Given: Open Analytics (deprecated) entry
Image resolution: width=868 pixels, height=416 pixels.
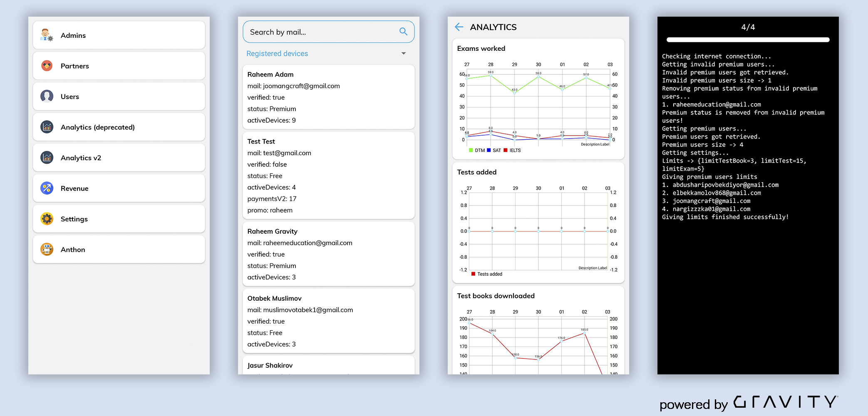Looking at the screenshot, I should tap(119, 127).
